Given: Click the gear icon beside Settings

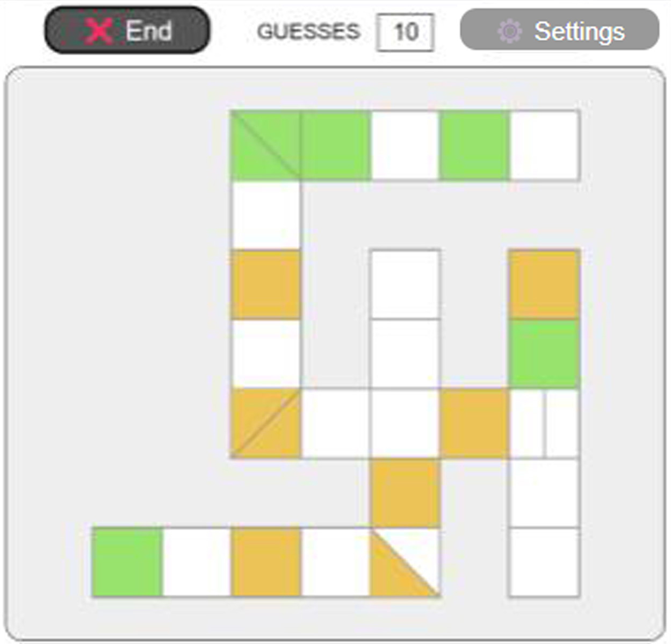Looking at the screenshot, I should click(x=509, y=31).
